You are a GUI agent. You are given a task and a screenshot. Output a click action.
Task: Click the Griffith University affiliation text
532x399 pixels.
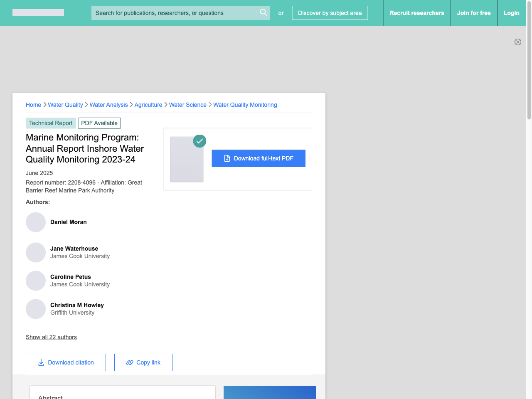coord(72,313)
